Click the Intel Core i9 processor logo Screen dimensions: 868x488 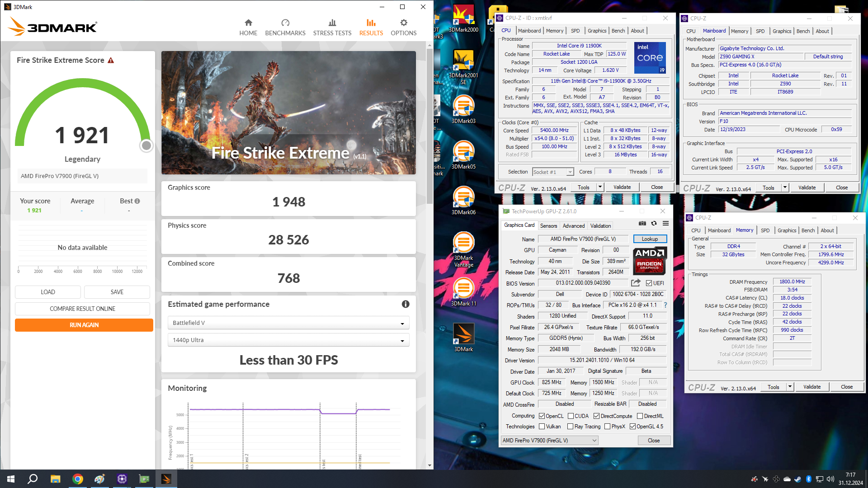point(650,58)
